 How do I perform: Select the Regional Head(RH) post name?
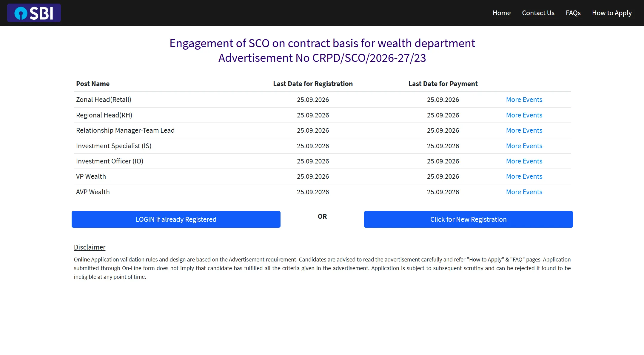pos(104,115)
